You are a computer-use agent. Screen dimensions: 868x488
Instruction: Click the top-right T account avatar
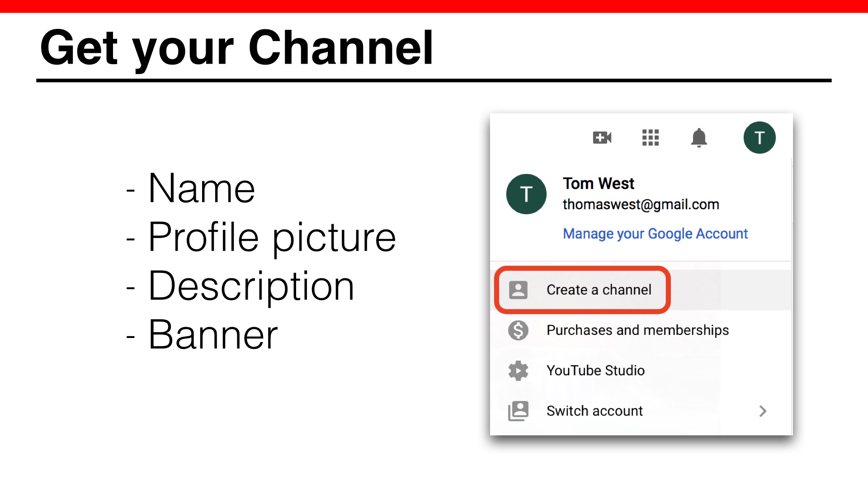(759, 137)
